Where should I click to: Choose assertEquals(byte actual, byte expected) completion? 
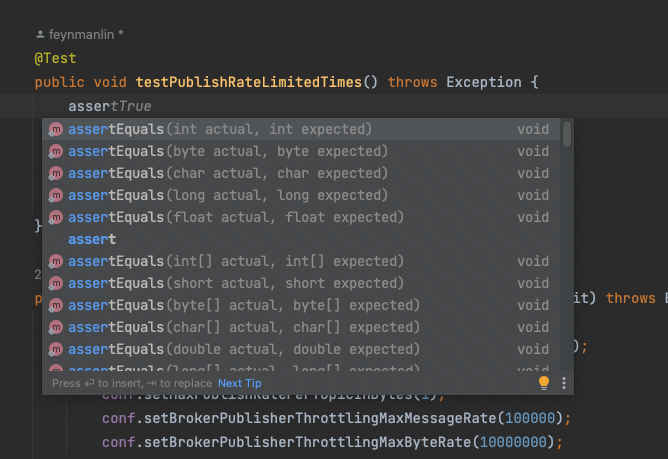pos(301,151)
